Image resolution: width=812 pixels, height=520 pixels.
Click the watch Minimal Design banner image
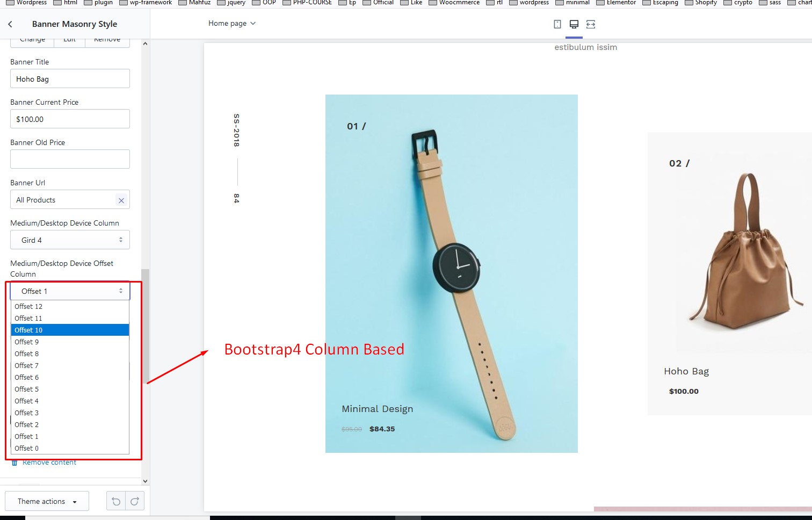point(451,273)
